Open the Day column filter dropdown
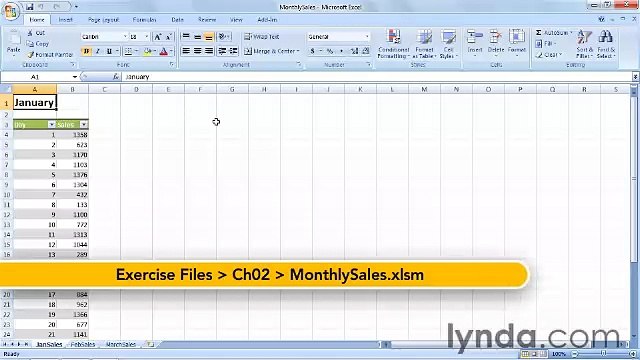This screenshot has width=640, height=360. 51,124
